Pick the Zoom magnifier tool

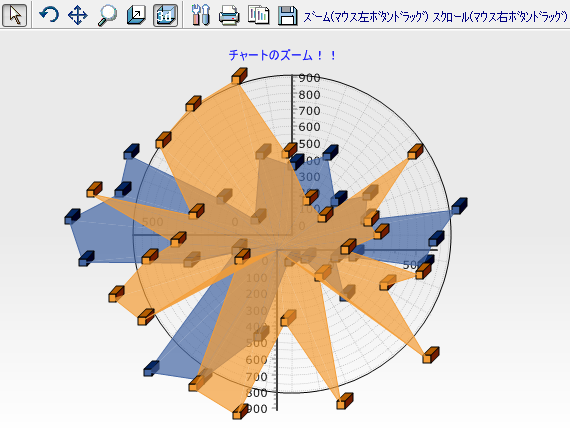[107, 16]
